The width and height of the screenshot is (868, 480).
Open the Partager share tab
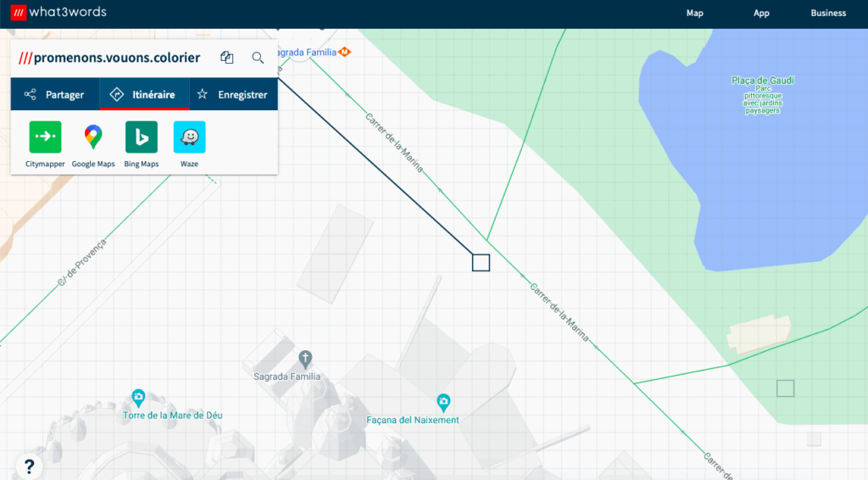coord(55,95)
